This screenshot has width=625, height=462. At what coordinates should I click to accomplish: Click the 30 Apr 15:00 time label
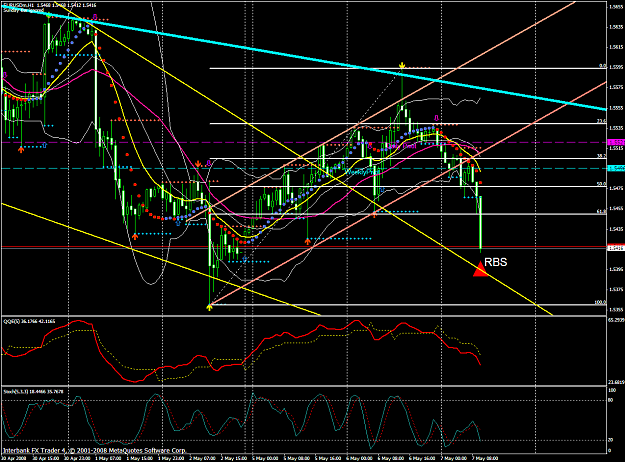pos(45,458)
